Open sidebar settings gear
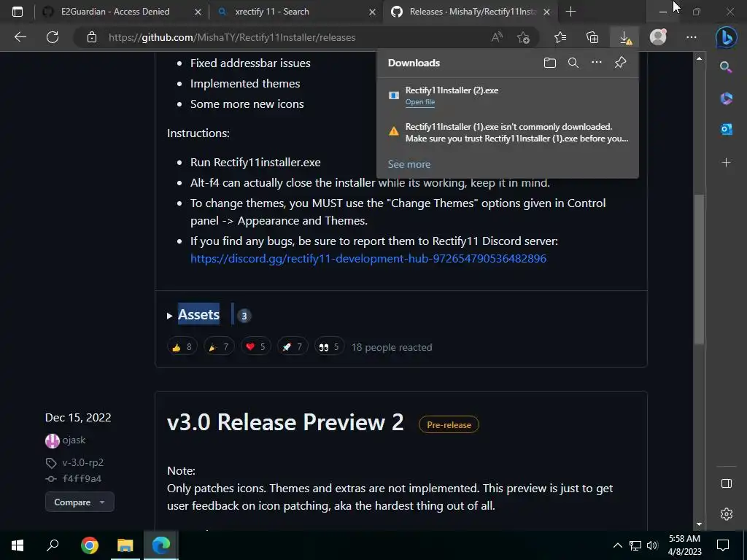This screenshot has width=747, height=560. pyautogui.click(x=726, y=514)
